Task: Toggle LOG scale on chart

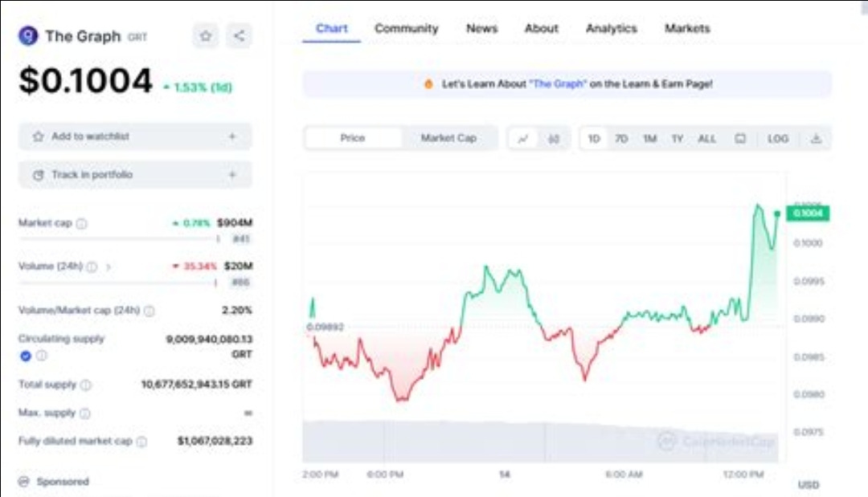Action: point(778,139)
